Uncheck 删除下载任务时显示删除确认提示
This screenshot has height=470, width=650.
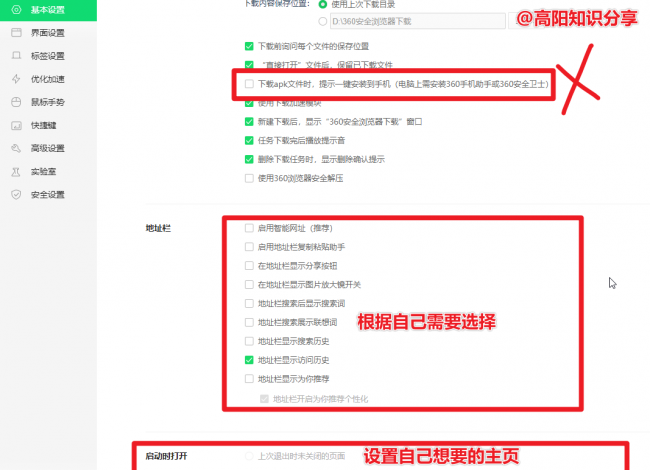point(249,159)
